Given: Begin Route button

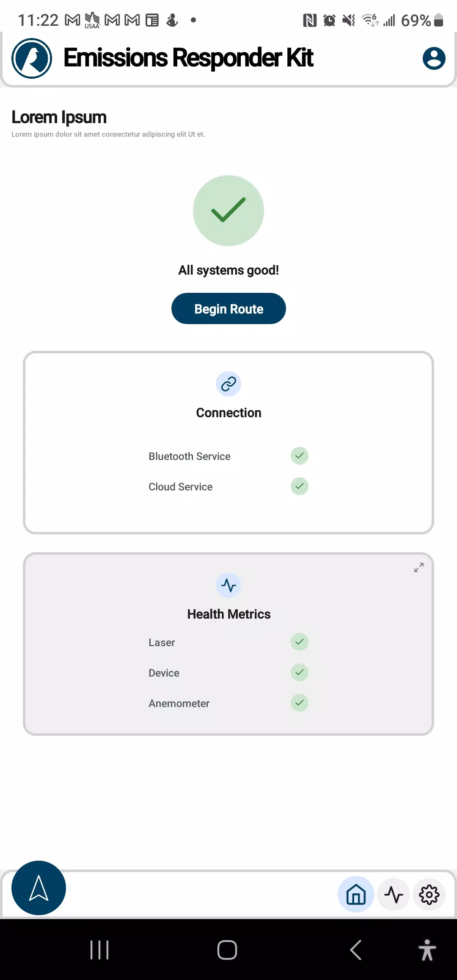Looking at the screenshot, I should [228, 308].
